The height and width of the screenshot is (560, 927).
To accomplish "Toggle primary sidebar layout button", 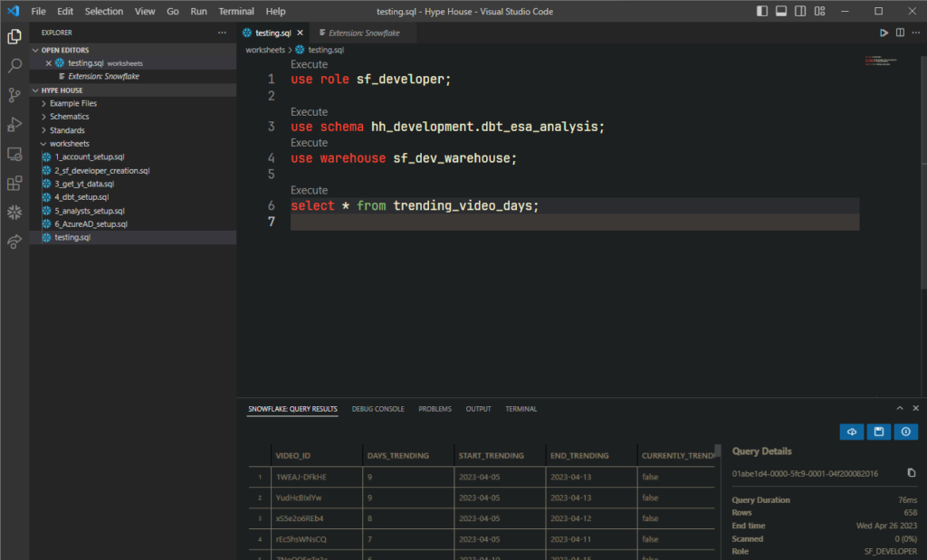I will 760,12.
